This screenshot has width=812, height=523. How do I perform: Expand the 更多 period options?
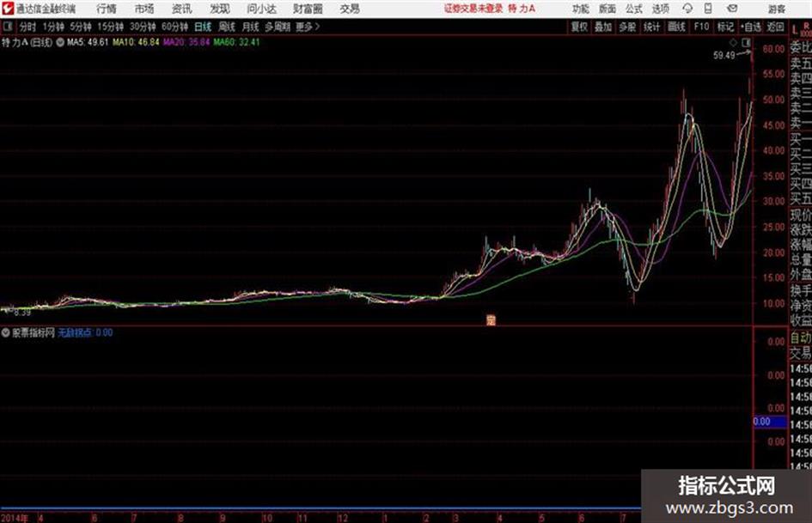pyautogui.click(x=308, y=27)
